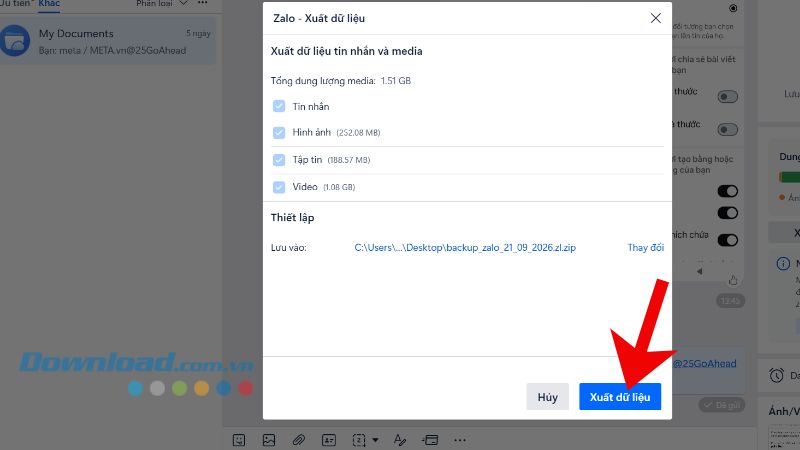Image resolution: width=800 pixels, height=450 pixels.
Task: Uncheck the Hình ảnh checkbox
Action: (279, 133)
